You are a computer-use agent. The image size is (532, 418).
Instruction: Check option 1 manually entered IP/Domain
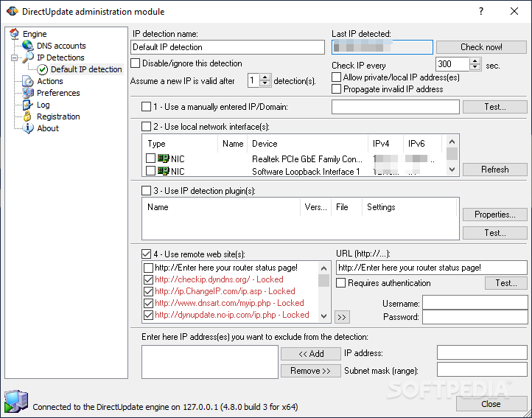(x=146, y=107)
